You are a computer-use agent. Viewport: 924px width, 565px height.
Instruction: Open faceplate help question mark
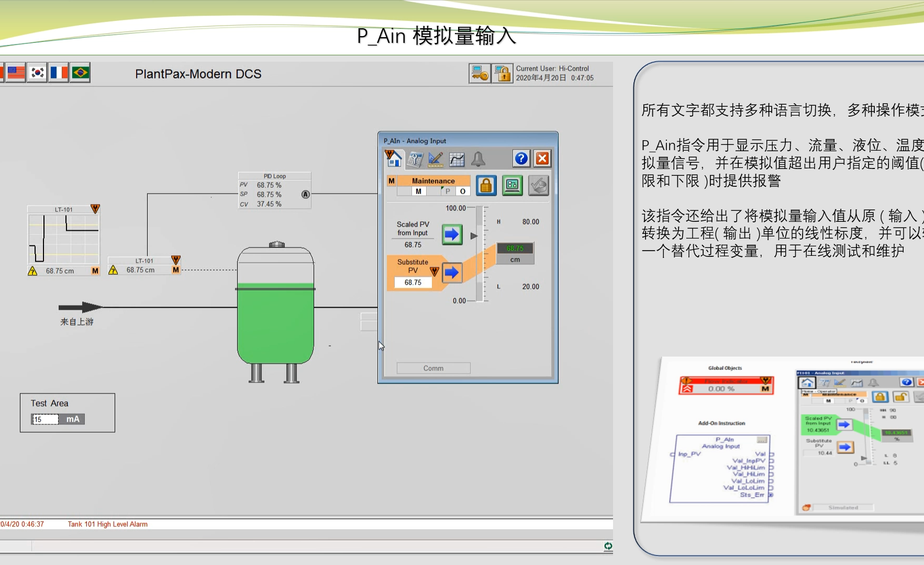point(521,159)
